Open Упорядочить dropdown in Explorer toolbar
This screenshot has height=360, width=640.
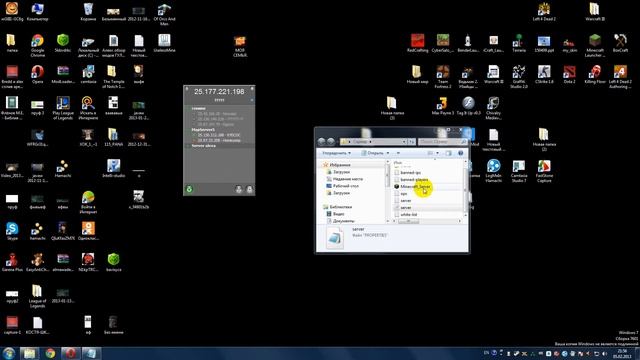pyautogui.click(x=336, y=153)
